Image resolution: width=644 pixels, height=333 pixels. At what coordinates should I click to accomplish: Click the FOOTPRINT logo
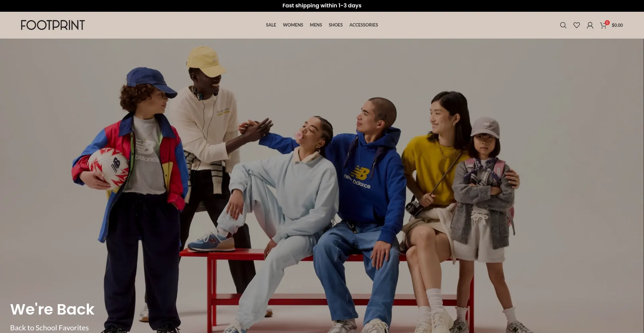pyautogui.click(x=53, y=25)
